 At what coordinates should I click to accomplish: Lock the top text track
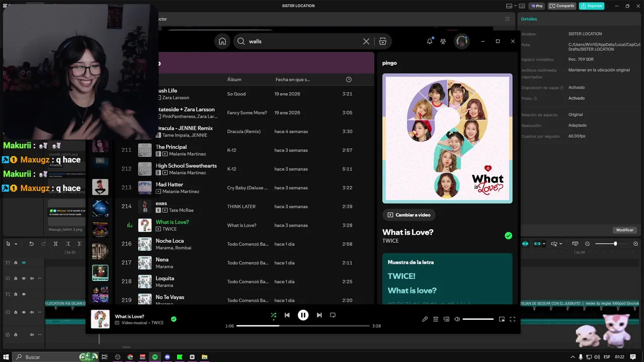pos(16,262)
